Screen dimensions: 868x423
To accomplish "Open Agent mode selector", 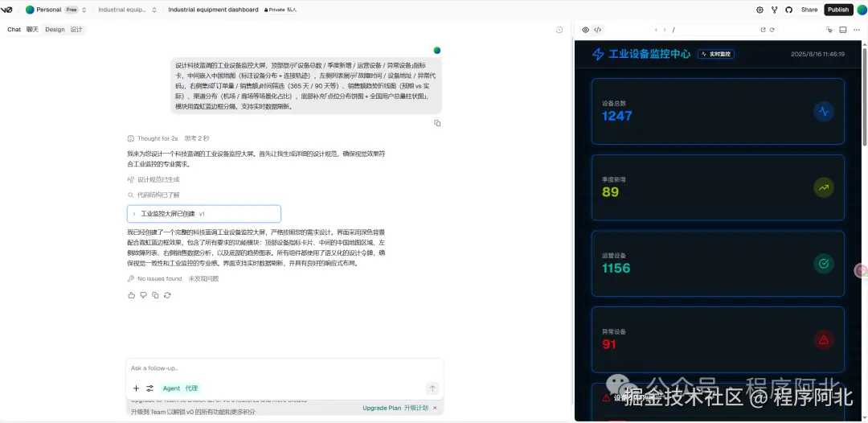I will [180, 388].
